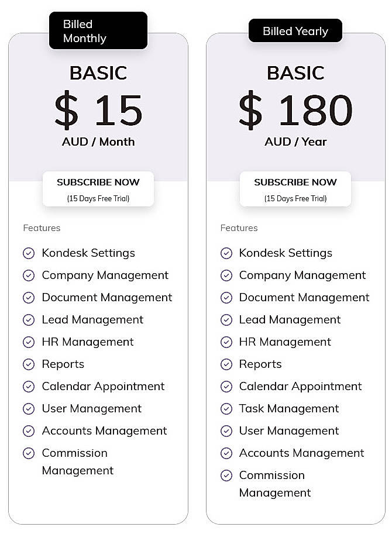Click the Reports check icon under monthly features
Viewport: 392px width, 534px height.
pos(29,364)
